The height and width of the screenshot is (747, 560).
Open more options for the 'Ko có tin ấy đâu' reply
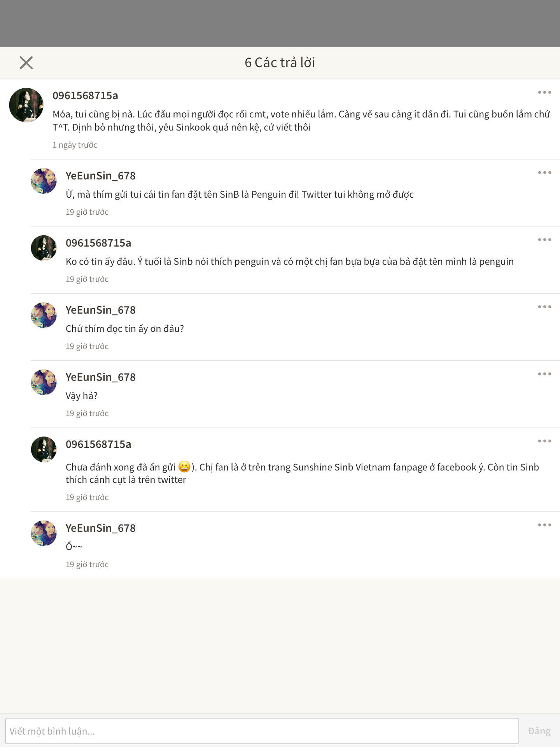click(x=544, y=240)
